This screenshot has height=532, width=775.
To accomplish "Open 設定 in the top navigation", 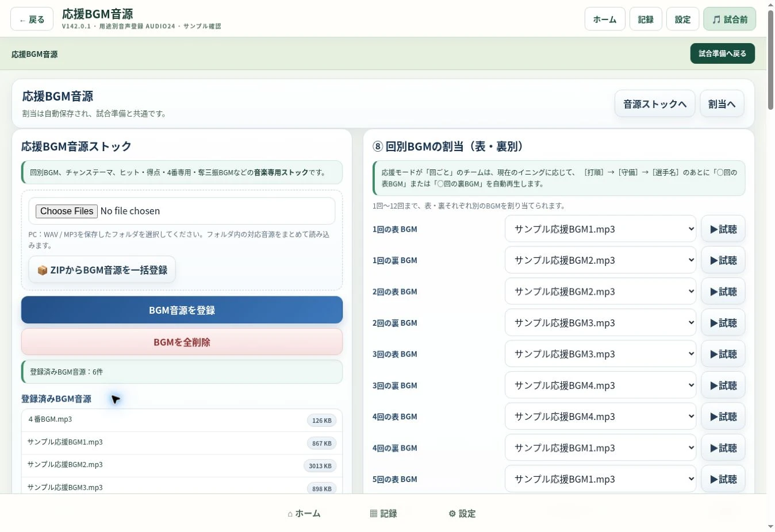I will (x=682, y=19).
